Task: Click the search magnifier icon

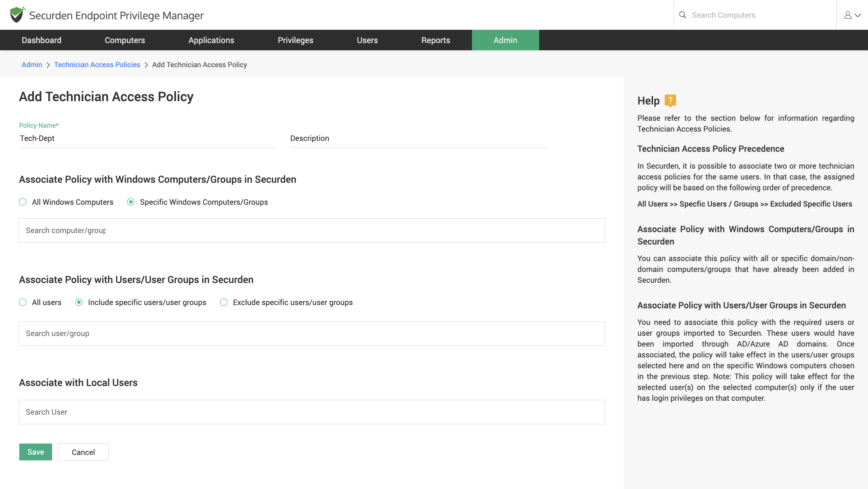Action: 683,15
